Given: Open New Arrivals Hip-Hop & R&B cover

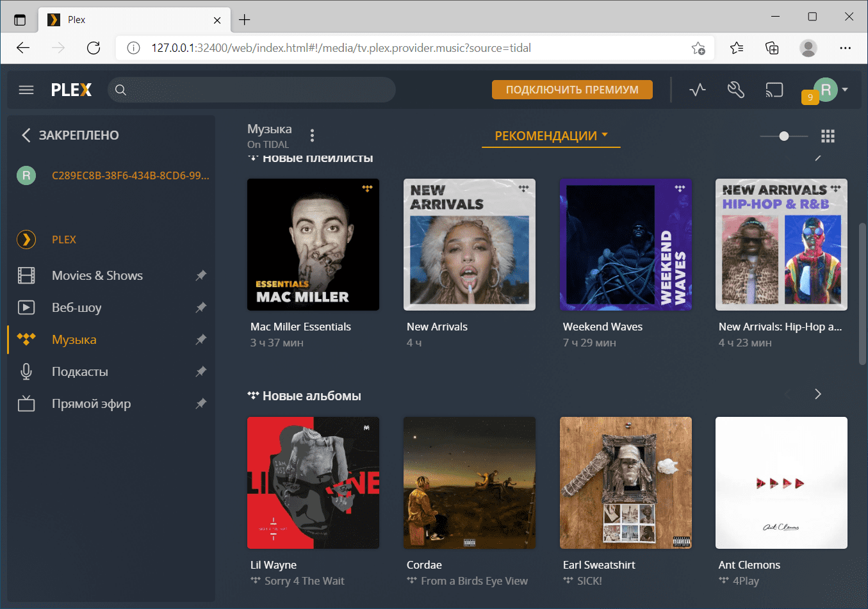Looking at the screenshot, I should click(782, 245).
